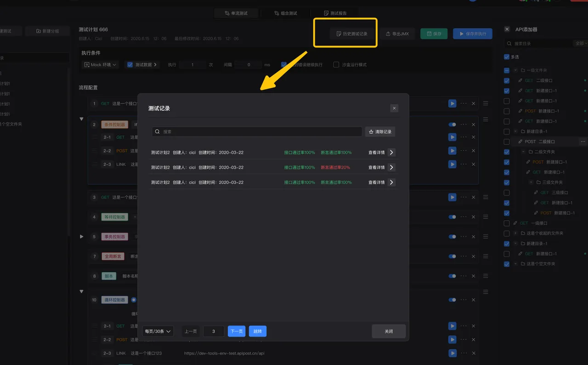This screenshot has height=365, width=588.
Task: Click the 保存并执行 button
Action: [473, 34]
